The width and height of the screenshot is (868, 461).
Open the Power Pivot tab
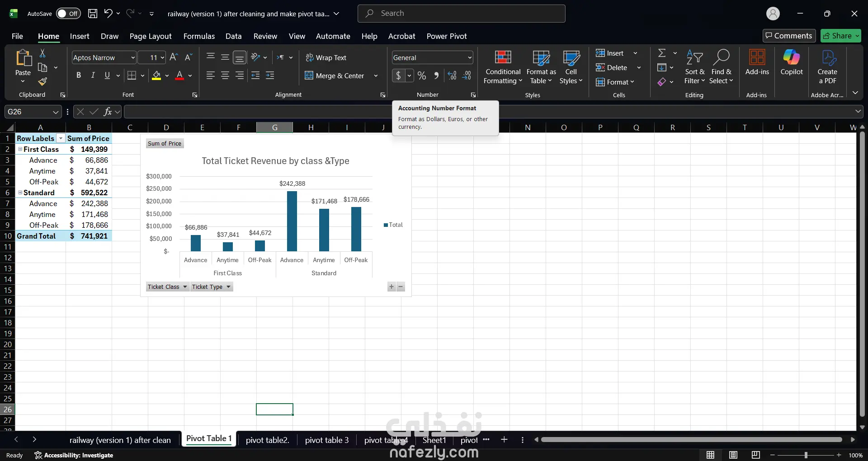447,36
